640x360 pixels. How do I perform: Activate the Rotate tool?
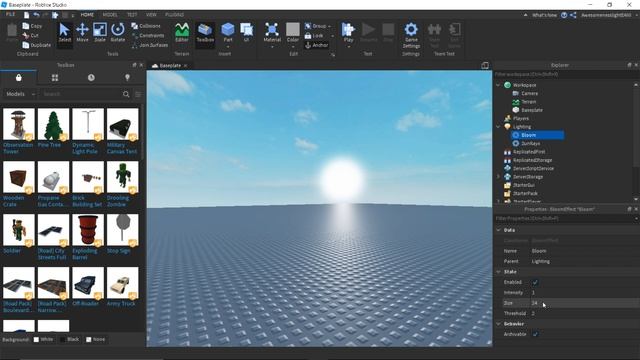[x=118, y=33]
